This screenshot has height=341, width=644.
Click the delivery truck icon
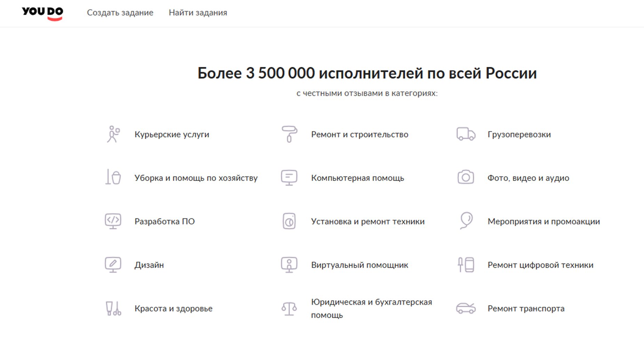click(466, 134)
